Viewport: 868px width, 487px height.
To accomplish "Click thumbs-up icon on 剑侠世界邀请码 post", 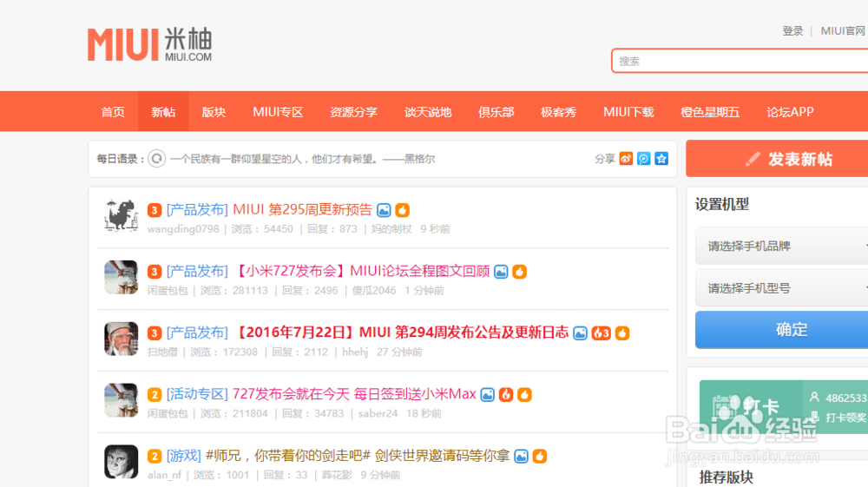I will pos(540,456).
